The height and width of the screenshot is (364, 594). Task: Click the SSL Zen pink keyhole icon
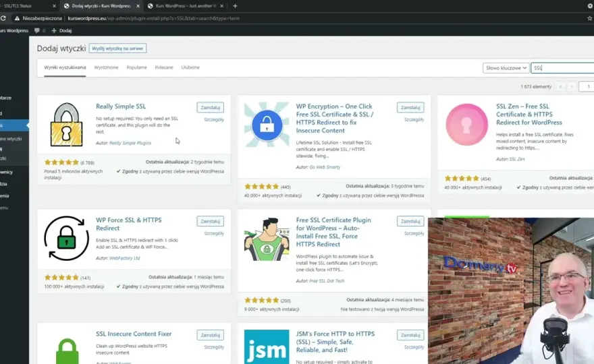[466, 125]
